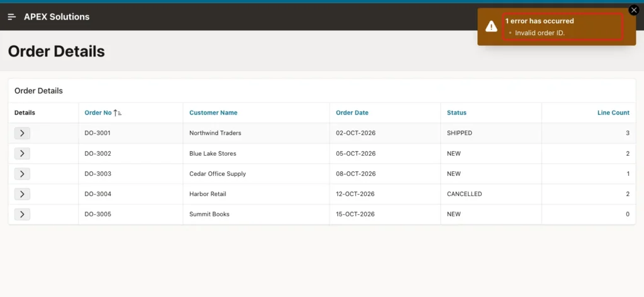The image size is (644, 297).
Task: Click the DO-3001 order number
Action: pos(97,133)
